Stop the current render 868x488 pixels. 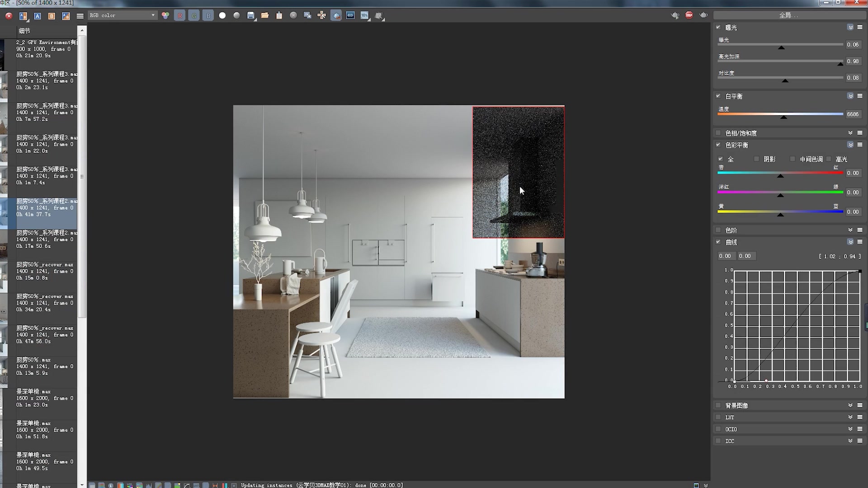(689, 15)
